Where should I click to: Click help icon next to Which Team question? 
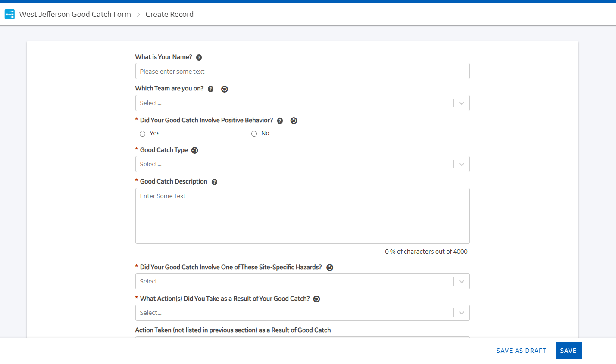pyautogui.click(x=210, y=89)
